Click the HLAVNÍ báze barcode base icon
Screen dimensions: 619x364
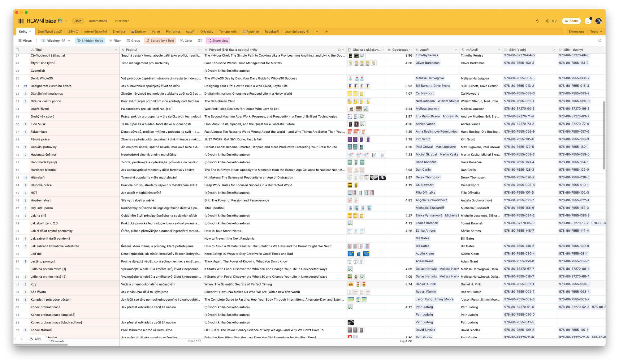coord(21,21)
